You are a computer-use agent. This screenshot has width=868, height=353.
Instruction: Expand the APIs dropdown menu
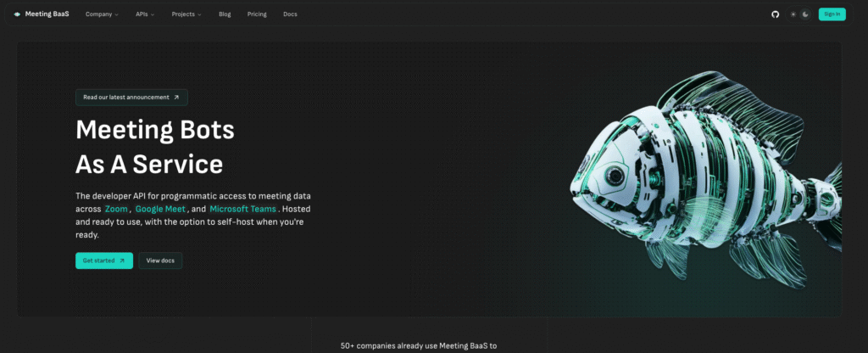coord(145,14)
